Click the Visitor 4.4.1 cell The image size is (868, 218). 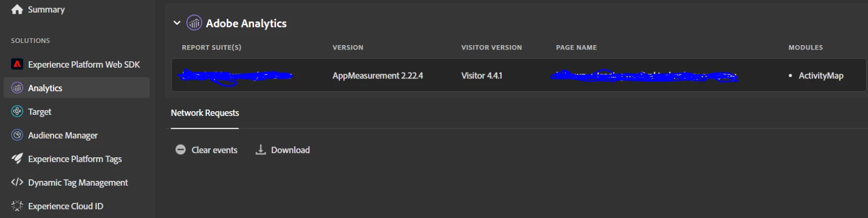(x=482, y=76)
